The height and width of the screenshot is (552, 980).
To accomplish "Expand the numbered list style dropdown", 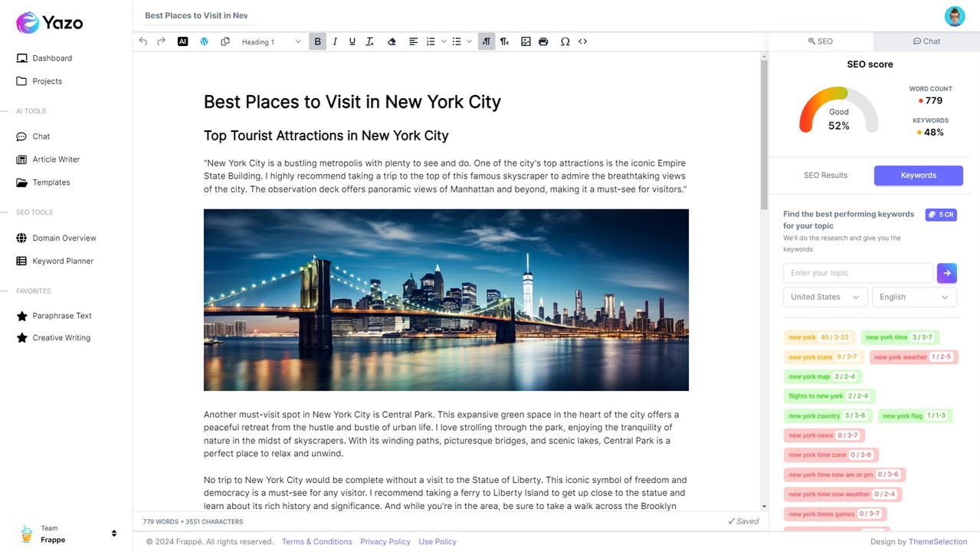I will point(444,41).
